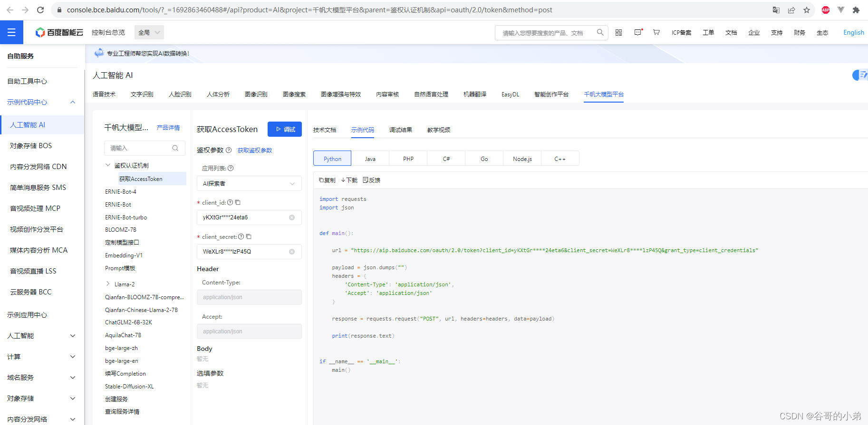
Task: Click the browser back arrow
Action: [10, 10]
